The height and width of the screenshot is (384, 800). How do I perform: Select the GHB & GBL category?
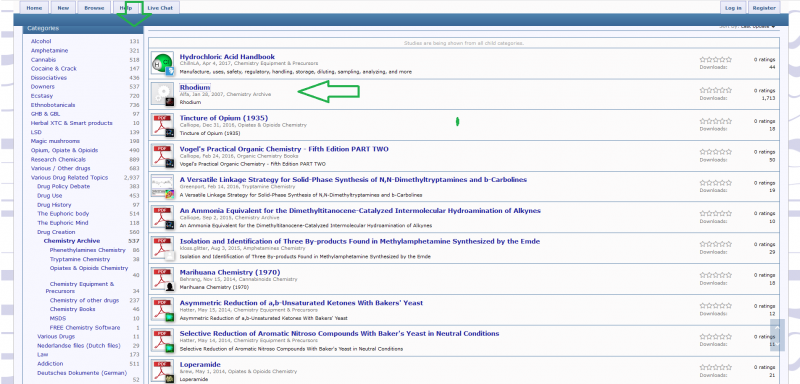tap(45, 114)
